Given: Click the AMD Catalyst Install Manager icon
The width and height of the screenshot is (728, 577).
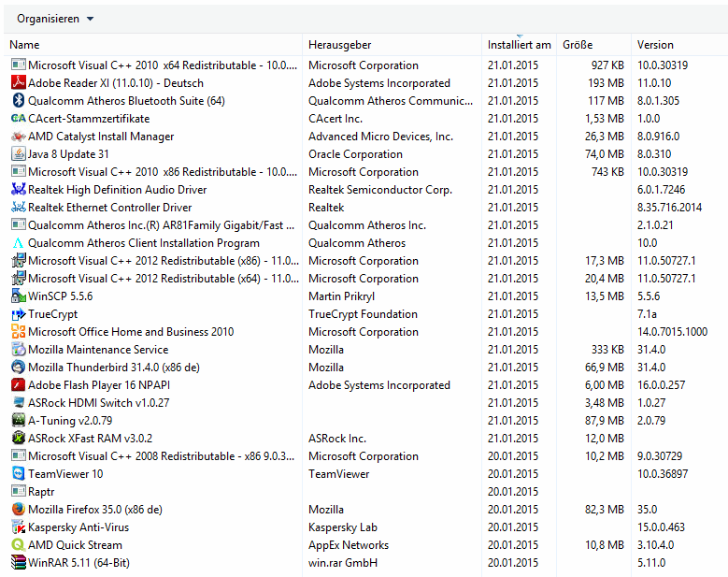Looking at the screenshot, I should pyautogui.click(x=18, y=137).
